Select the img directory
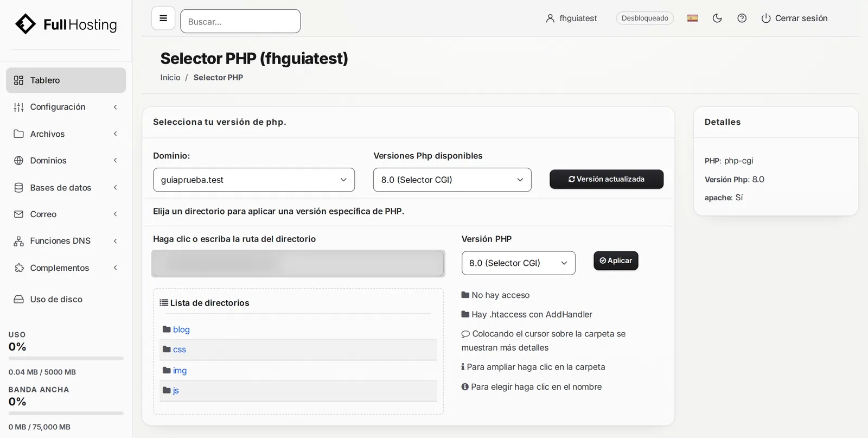The height and width of the screenshot is (438, 868). tap(180, 371)
